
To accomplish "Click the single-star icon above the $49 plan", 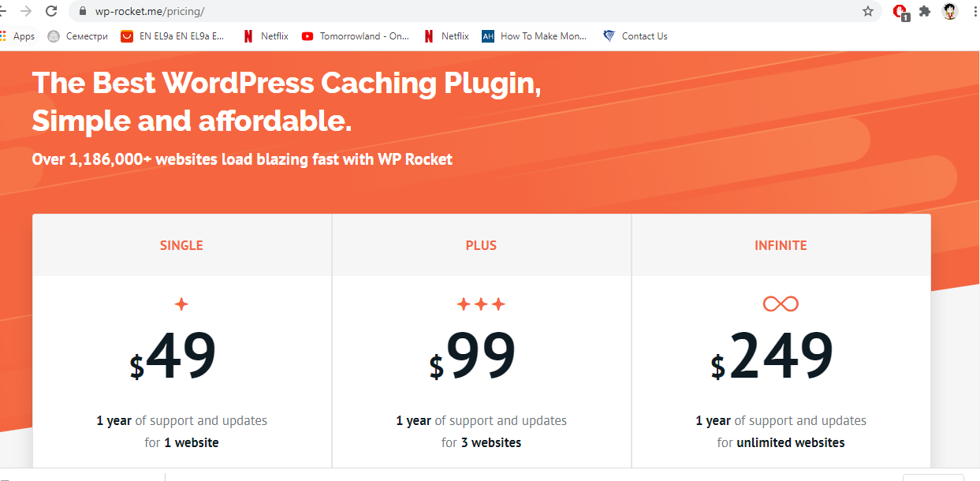I will 181,303.
